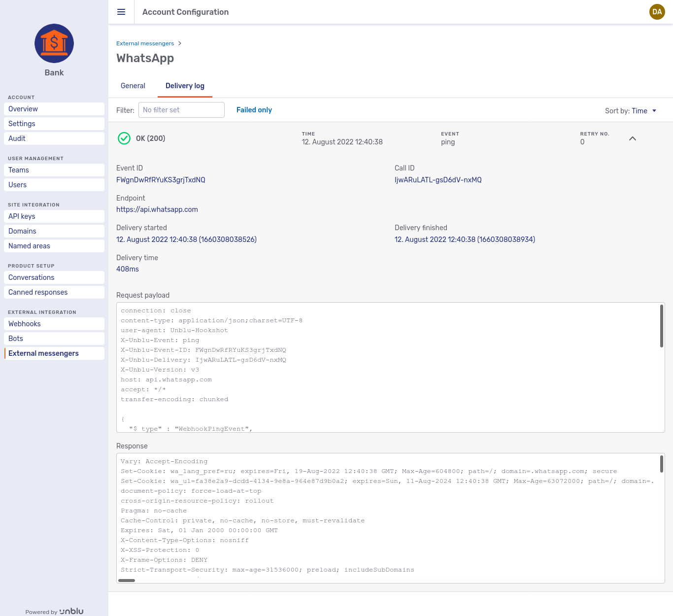
Task: Open the DA user avatar menu
Action: coord(657,12)
